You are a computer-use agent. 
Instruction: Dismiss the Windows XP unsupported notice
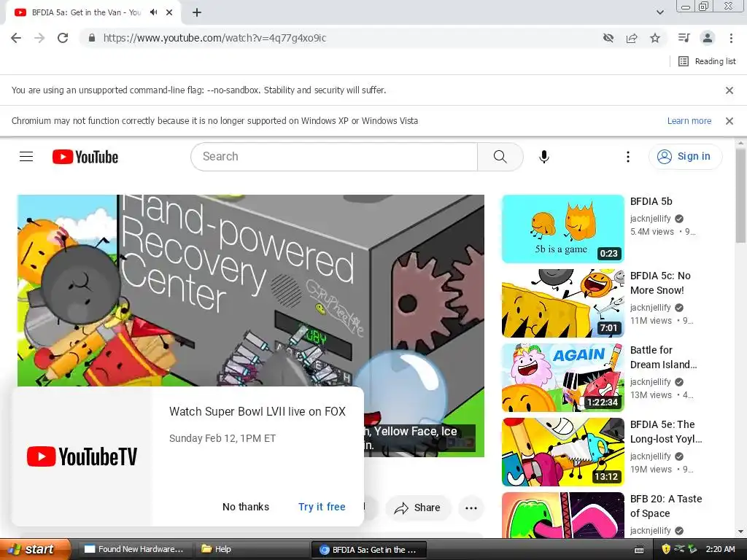pos(729,121)
